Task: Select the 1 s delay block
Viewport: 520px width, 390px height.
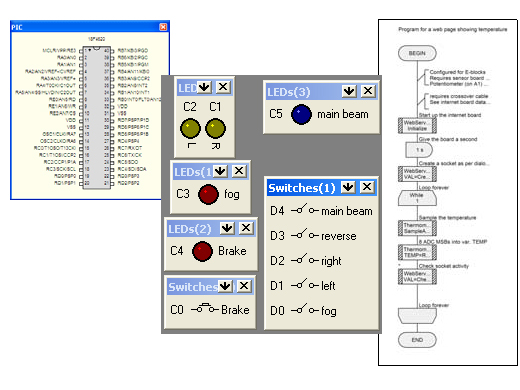Action: (x=419, y=150)
